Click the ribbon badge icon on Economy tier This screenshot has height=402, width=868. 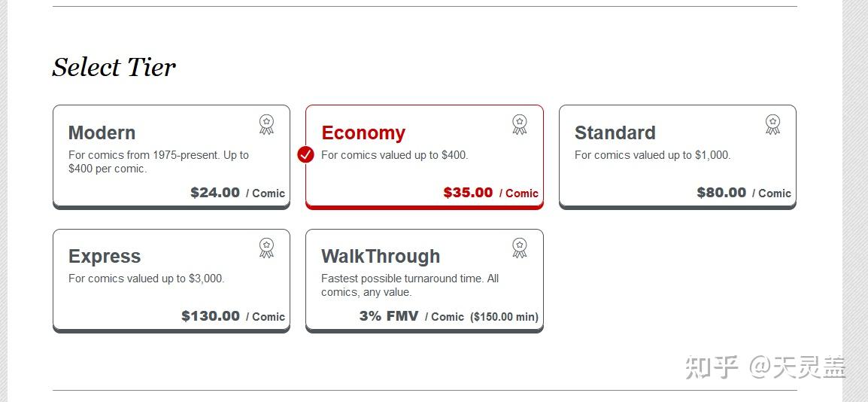519,124
